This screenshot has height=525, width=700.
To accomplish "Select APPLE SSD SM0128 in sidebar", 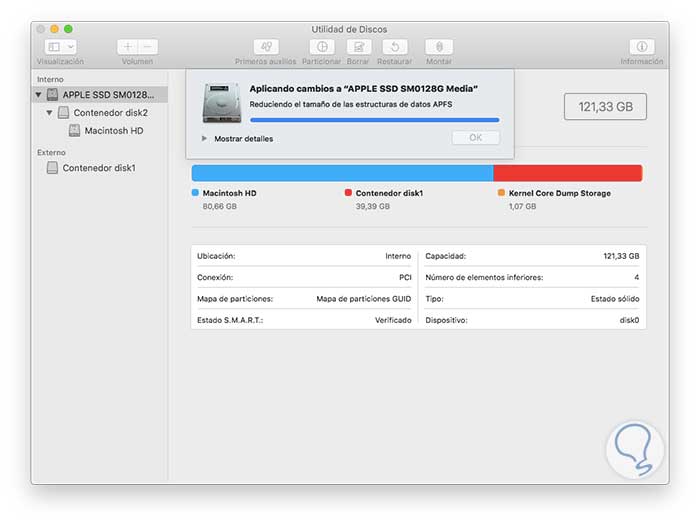I will [x=100, y=95].
